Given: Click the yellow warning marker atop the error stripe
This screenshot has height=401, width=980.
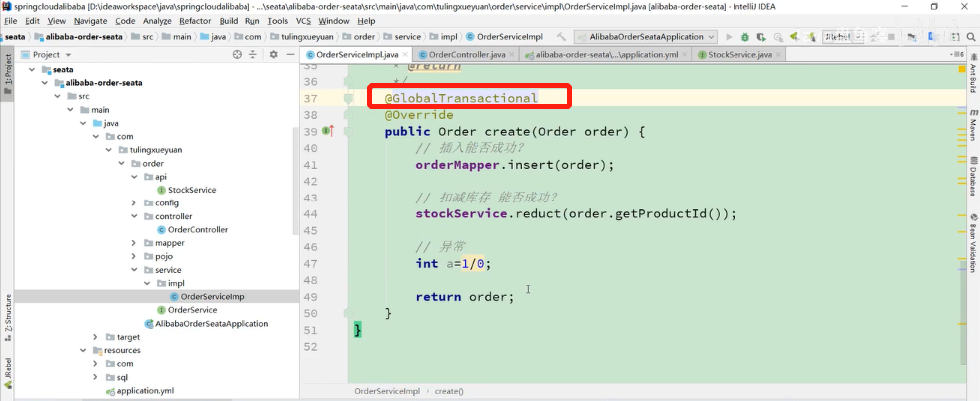Looking at the screenshot, I should click(x=963, y=68).
